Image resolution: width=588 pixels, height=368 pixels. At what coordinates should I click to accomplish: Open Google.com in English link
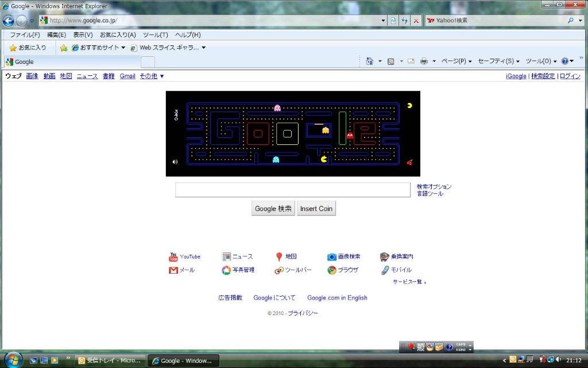pyautogui.click(x=337, y=298)
